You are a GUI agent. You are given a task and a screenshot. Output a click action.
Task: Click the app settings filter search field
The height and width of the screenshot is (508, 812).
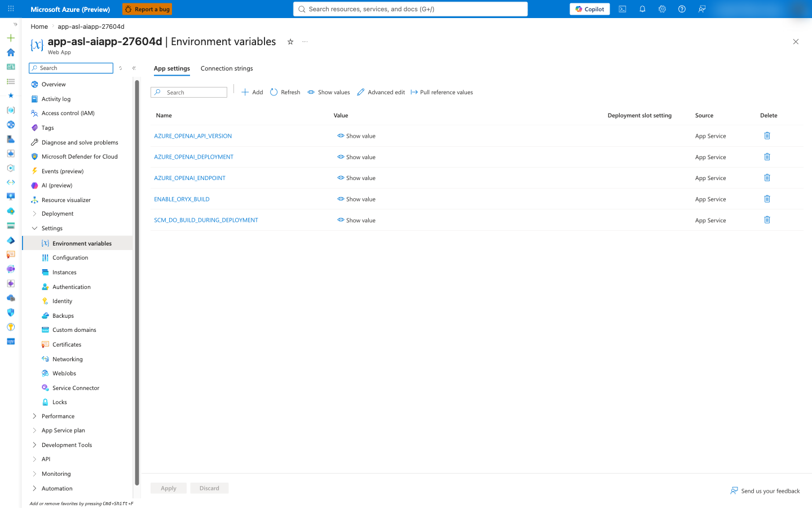point(189,92)
